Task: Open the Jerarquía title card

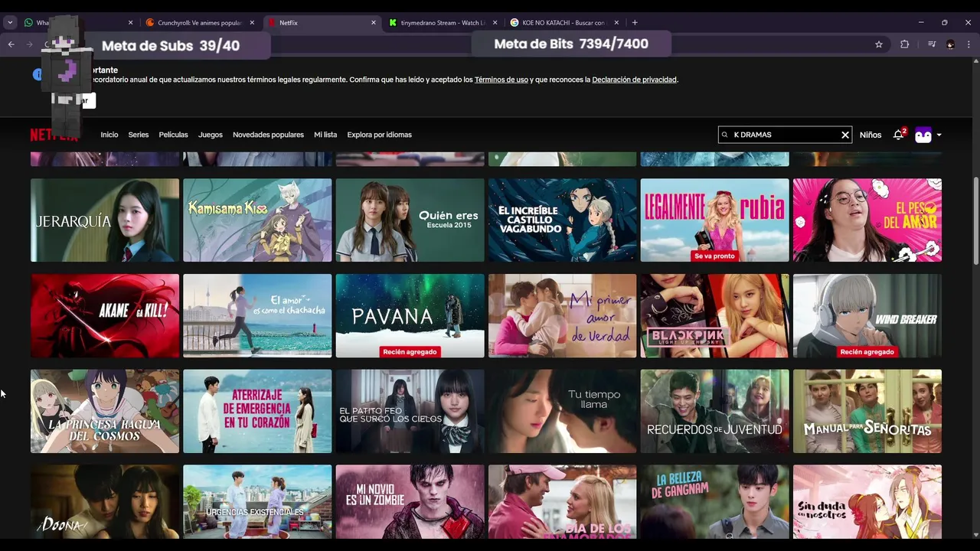Action: (x=105, y=220)
